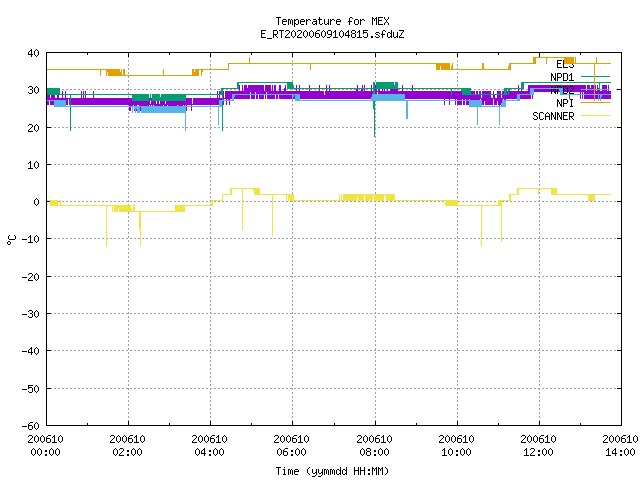Click the 02:00 time tick label
The image size is (640, 480).
[127, 452]
